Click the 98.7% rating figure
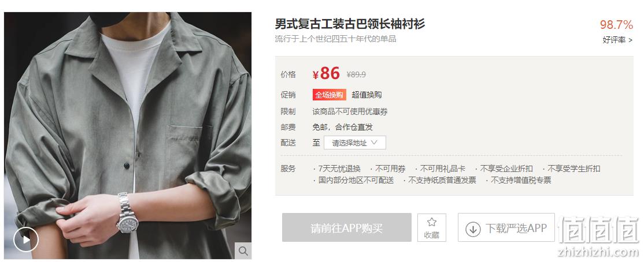Image resolution: width=644 pixels, height=262 pixels. pyautogui.click(x=616, y=25)
